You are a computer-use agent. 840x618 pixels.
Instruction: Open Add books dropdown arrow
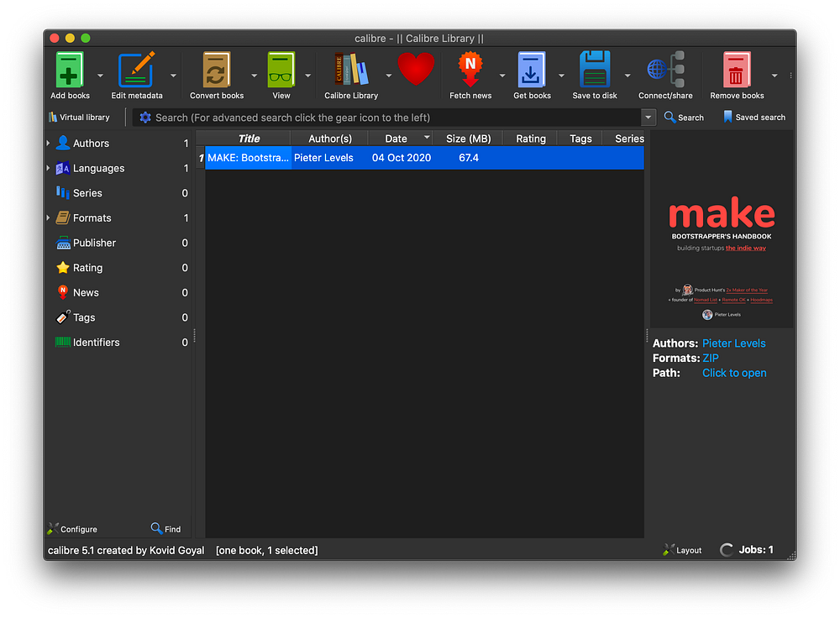pos(100,76)
